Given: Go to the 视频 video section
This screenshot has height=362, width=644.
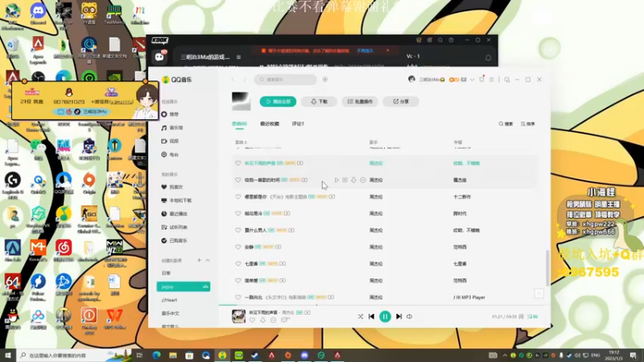Looking at the screenshot, I should tap(170, 141).
